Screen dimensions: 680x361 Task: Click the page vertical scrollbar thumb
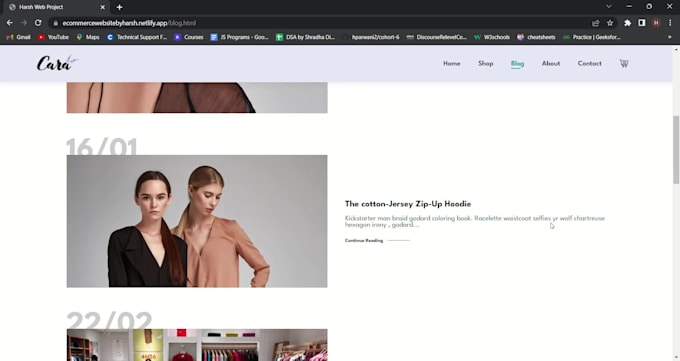[x=676, y=150]
